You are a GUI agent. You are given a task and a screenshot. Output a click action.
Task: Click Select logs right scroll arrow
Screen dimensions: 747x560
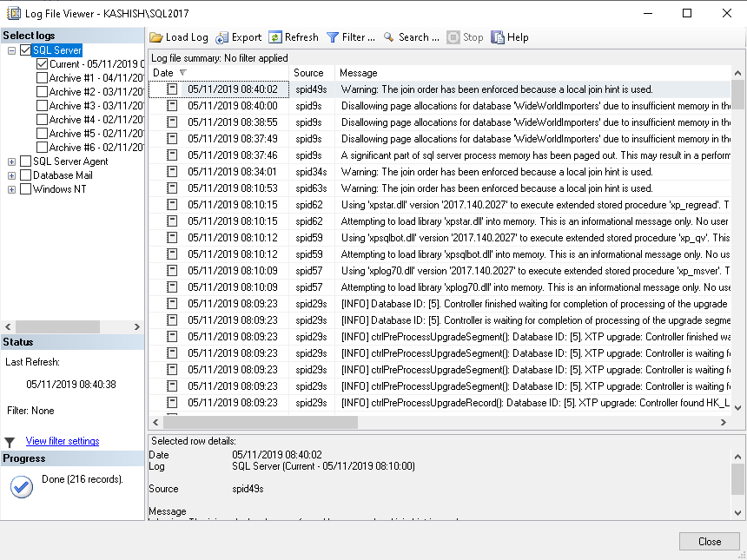pyautogui.click(x=137, y=326)
